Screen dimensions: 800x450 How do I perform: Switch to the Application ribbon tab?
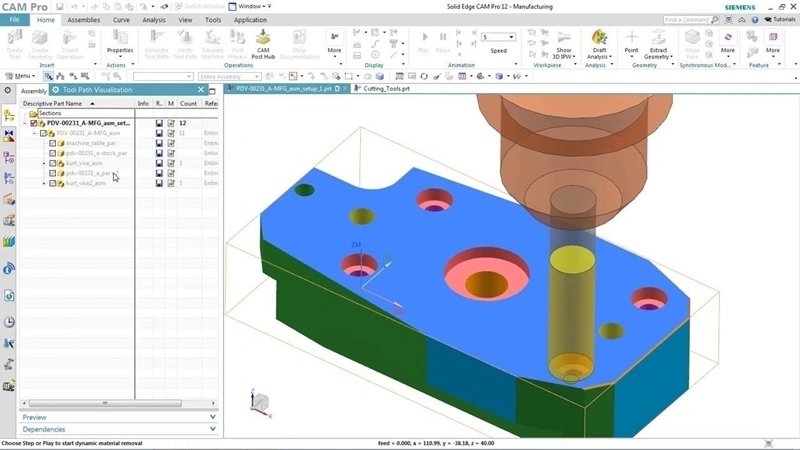(250, 20)
